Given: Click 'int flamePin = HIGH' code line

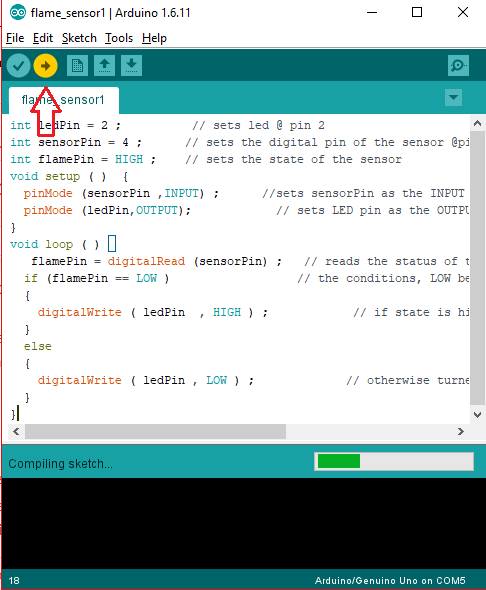Looking at the screenshot, I should [x=83, y=159].
